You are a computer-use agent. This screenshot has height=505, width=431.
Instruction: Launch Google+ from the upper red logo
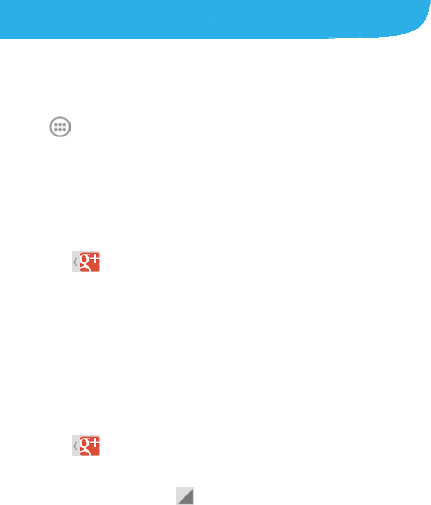pyautogui.click(x=89, y=262)
